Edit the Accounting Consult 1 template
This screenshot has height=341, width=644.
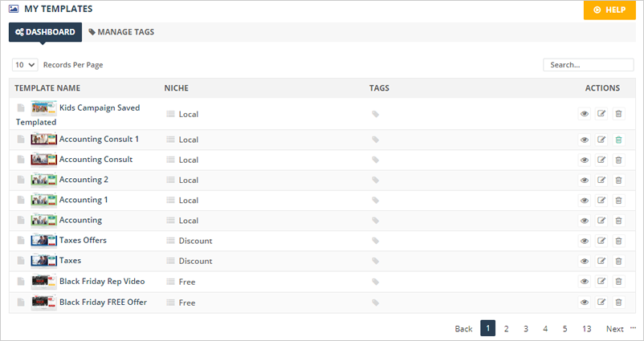pos(601,140)
